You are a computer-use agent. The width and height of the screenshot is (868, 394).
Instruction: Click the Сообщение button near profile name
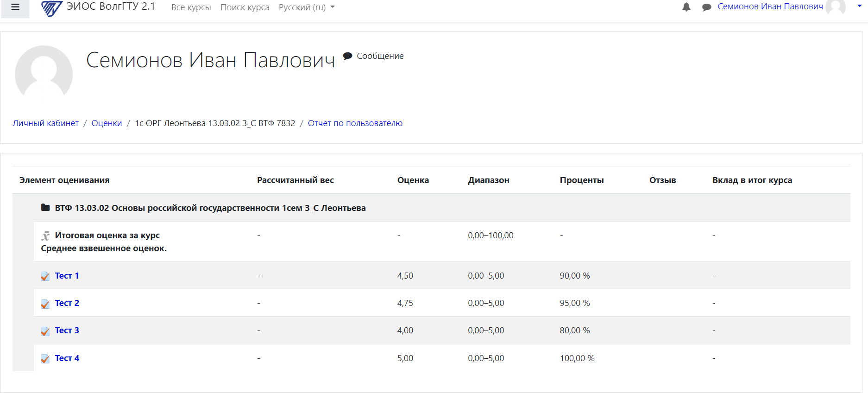pyautogui.click(x=374, y=56)
